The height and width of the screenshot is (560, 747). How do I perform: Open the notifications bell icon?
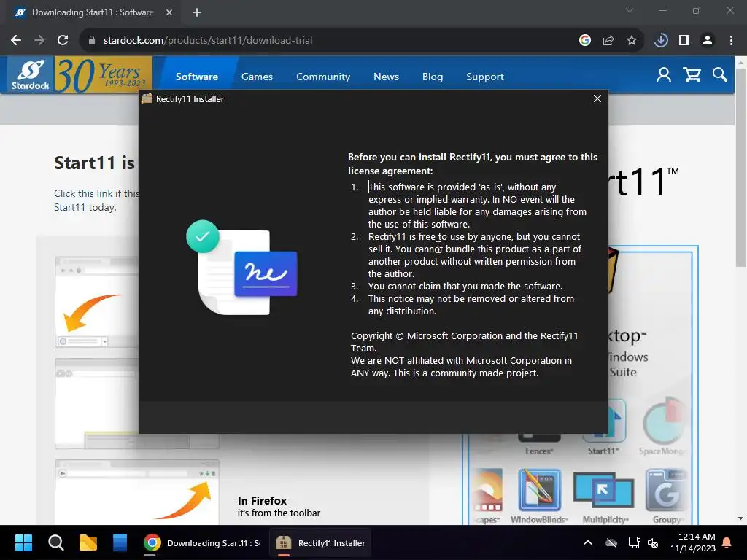(x=727, y=542)
